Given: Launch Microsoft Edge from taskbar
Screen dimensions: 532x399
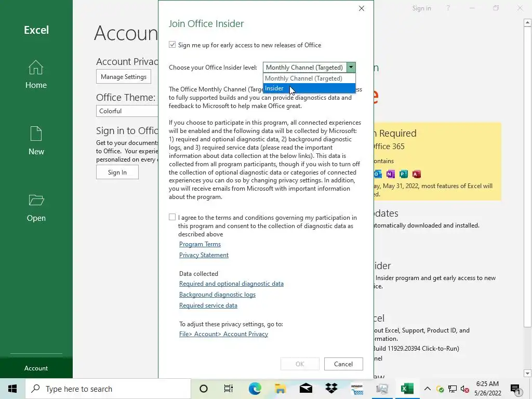Looking at the screenshot, I should click(x=255, y=389).
